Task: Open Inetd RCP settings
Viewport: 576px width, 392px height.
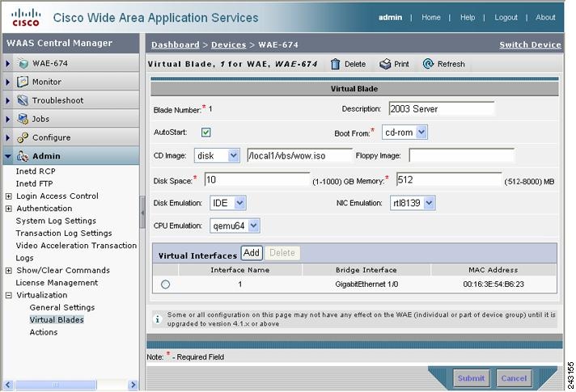Action: tap(36, 171)
